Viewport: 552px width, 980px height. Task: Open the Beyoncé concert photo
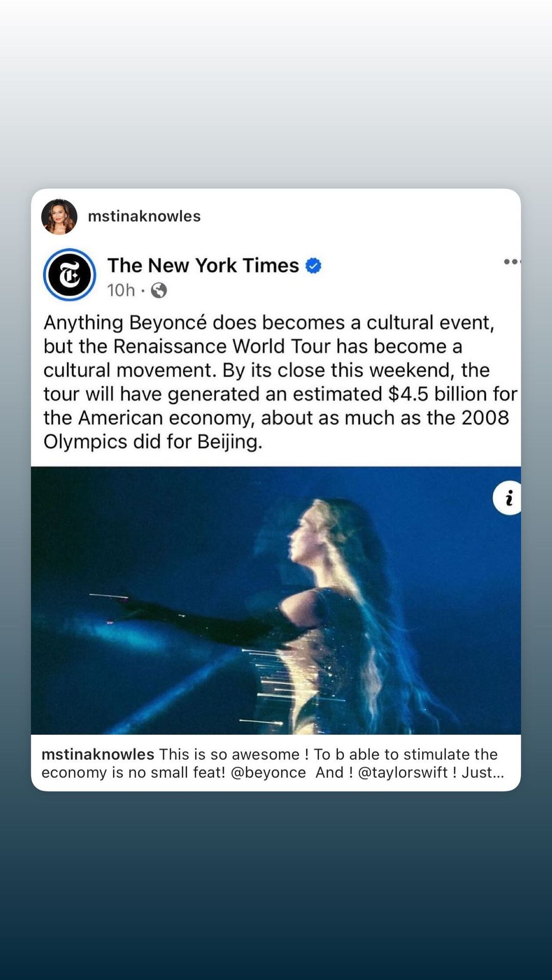276,601
